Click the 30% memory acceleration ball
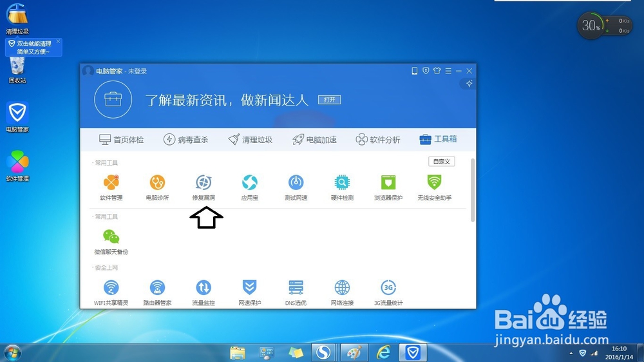Viewport: 644px width, 362px height. point(591,26)
